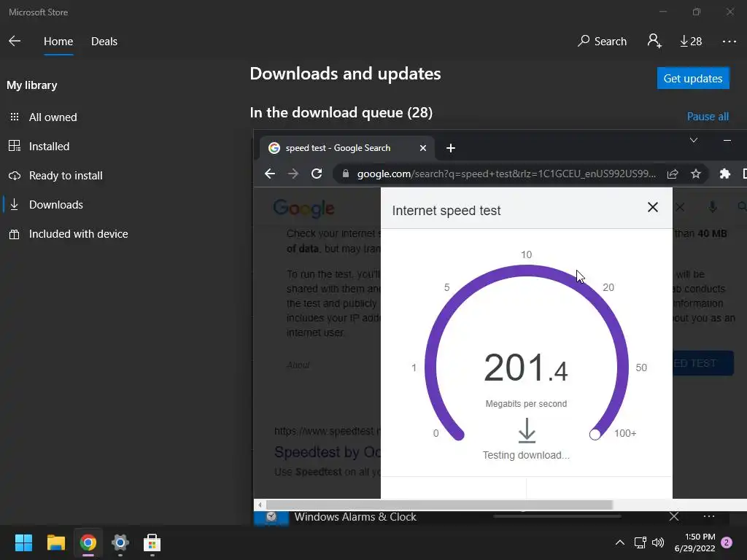Click the speed gauge needle knob
Screen dimensions: 747x560
coord(595,435)
